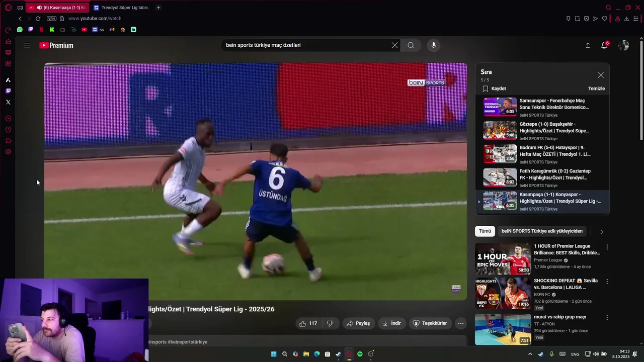This screenshot has width=644, height=362.
Task: Save the queue with Kaydet
Action: click(494, 88)
